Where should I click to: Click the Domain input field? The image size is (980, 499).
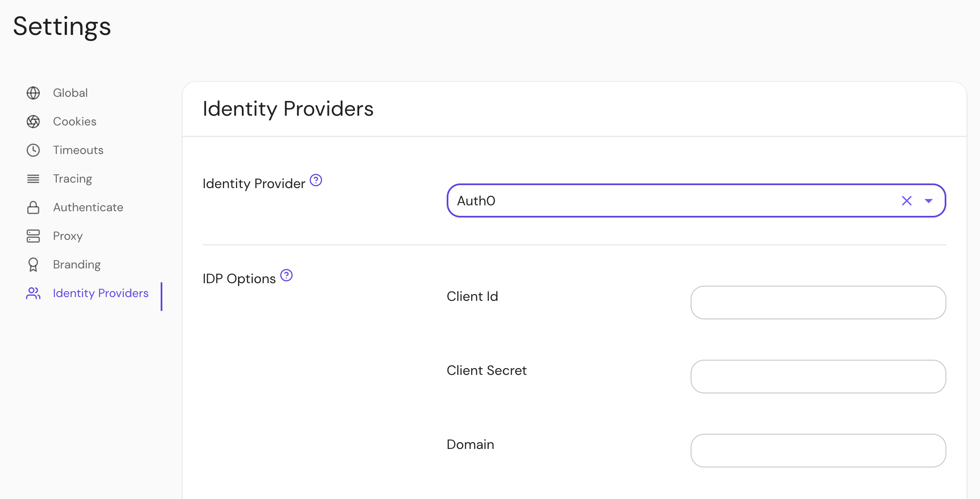(x=818, y=450)
